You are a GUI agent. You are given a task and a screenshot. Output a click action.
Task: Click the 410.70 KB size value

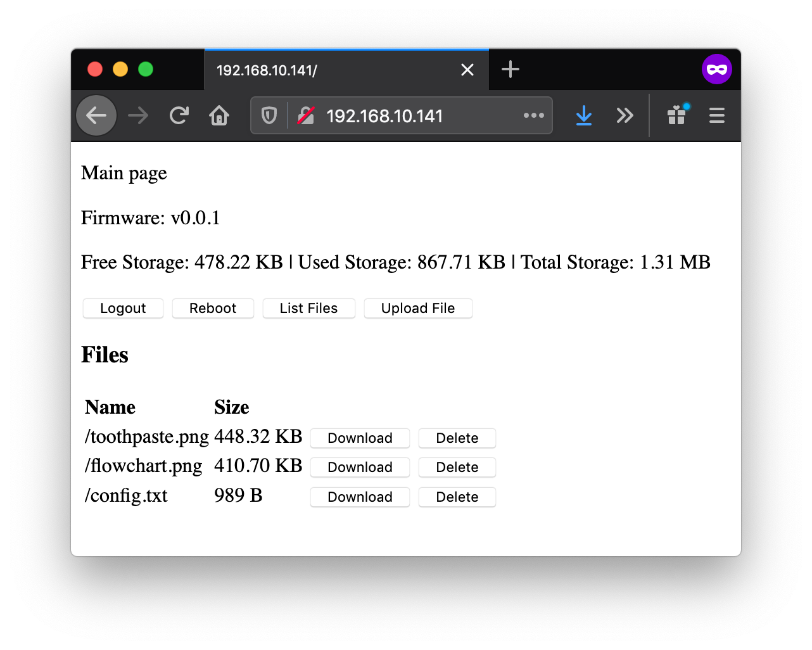tap(258, 466)
